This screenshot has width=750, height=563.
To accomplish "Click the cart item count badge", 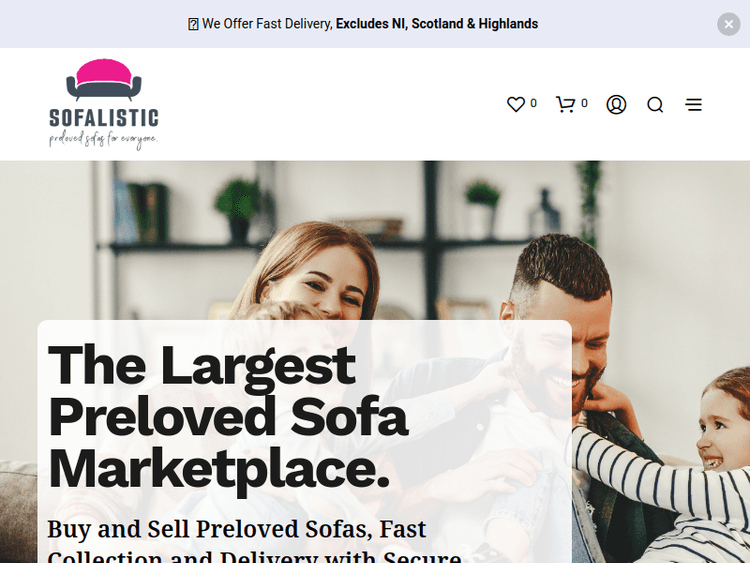I will (584, 103).
